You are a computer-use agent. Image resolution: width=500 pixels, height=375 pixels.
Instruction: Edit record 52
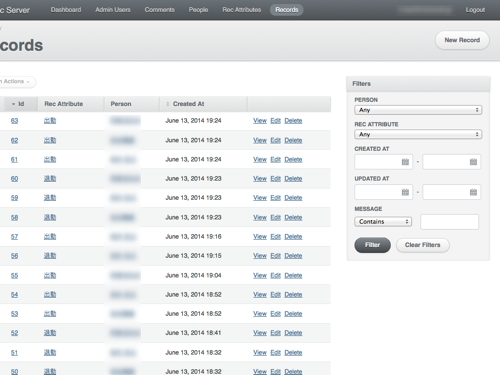275,333
